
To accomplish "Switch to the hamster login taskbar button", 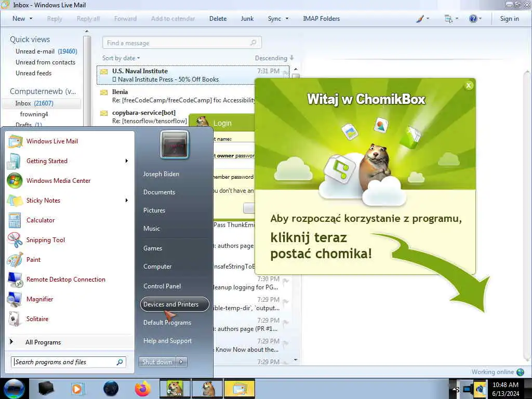I will click(208, 389).
